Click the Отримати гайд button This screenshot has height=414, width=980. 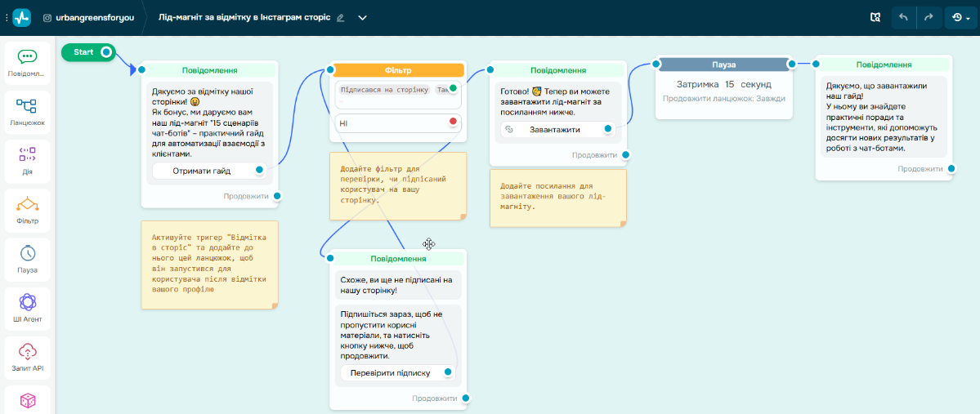click(202, 171)
